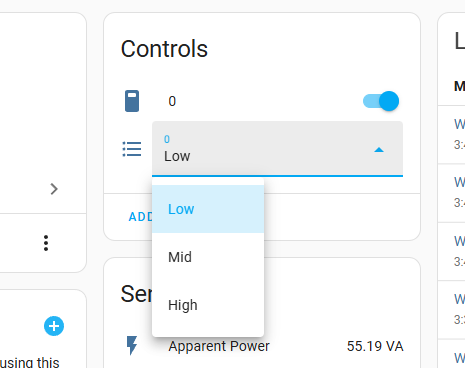Click the list icon beside the select
The height and width of the screenshot is (368, 465).
click(x=132, y=149)
